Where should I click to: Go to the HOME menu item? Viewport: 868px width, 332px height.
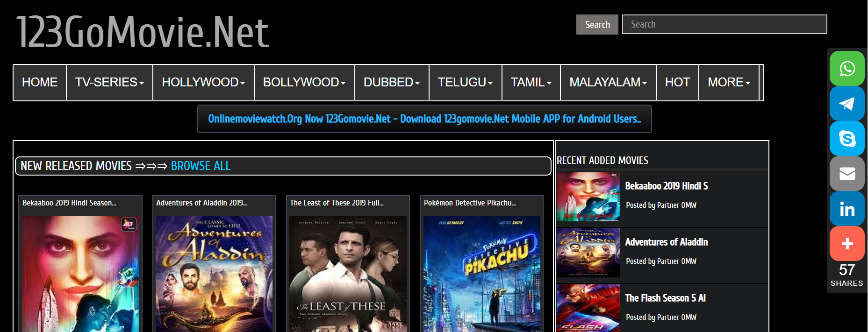40,82
